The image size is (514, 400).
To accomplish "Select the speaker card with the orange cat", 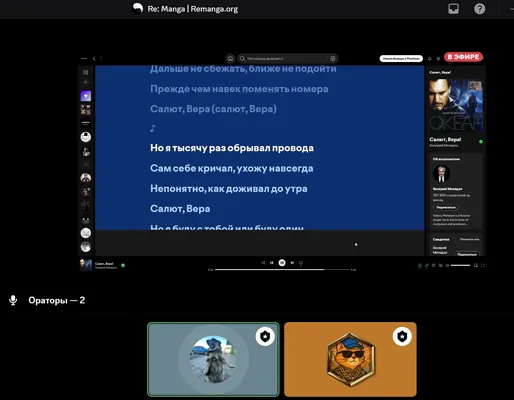I will [350, 359].
